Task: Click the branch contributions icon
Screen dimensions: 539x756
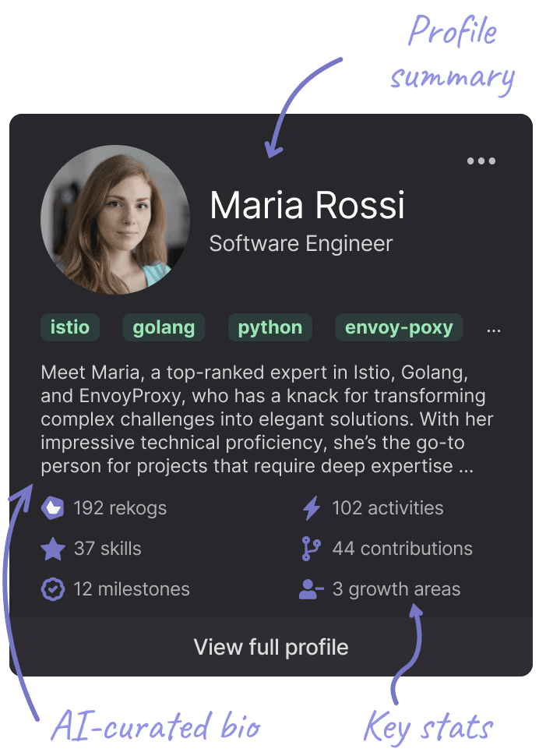Action: tap(311, 549)
